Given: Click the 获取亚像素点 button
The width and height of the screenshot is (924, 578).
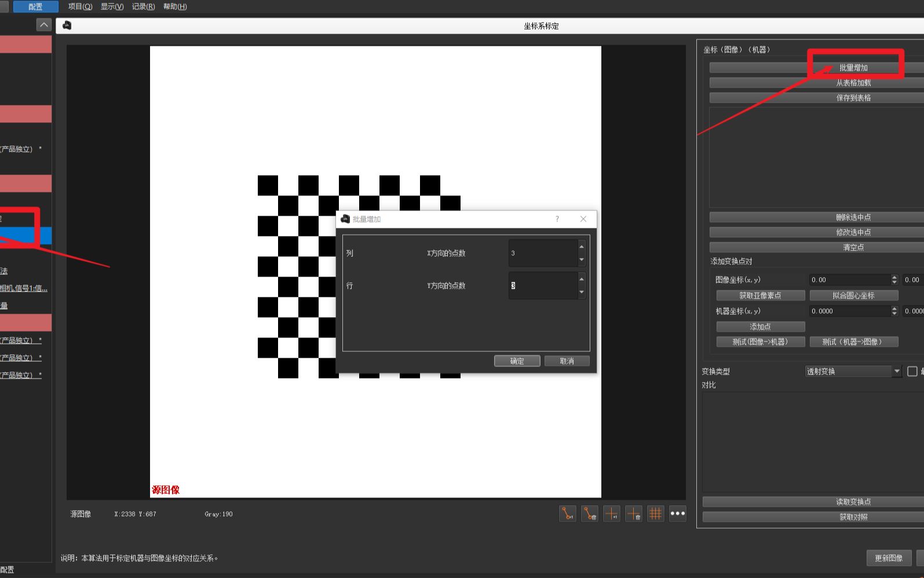Looking at the screenshot, I should (x=761, y=296).
